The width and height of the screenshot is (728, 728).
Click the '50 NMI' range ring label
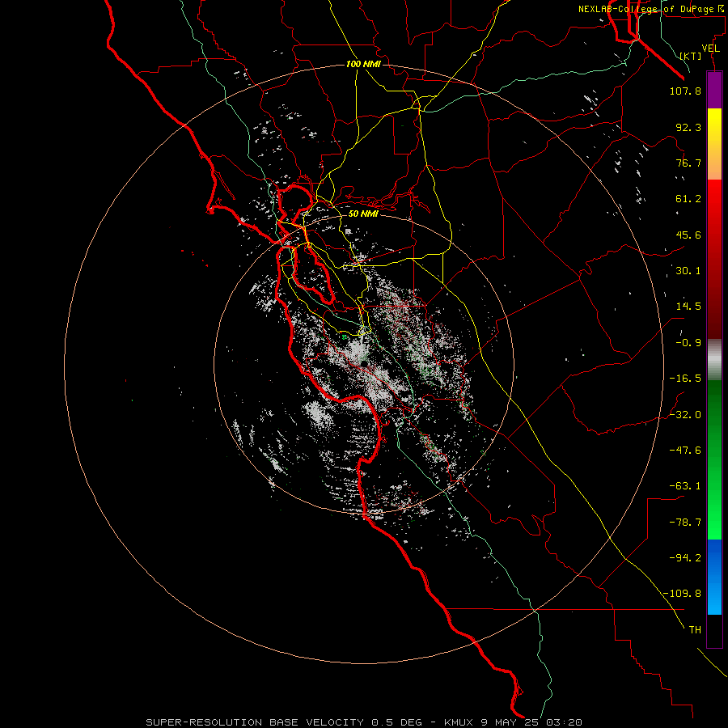(x=363, y=214)
